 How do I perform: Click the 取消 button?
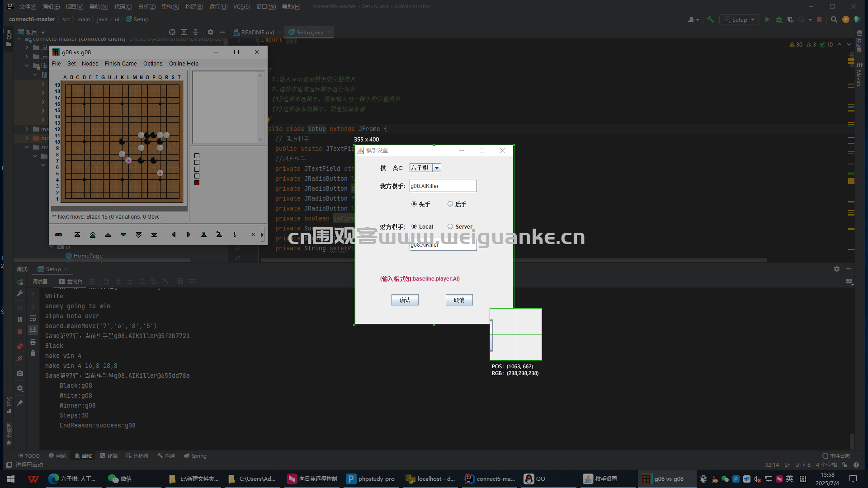459,300
